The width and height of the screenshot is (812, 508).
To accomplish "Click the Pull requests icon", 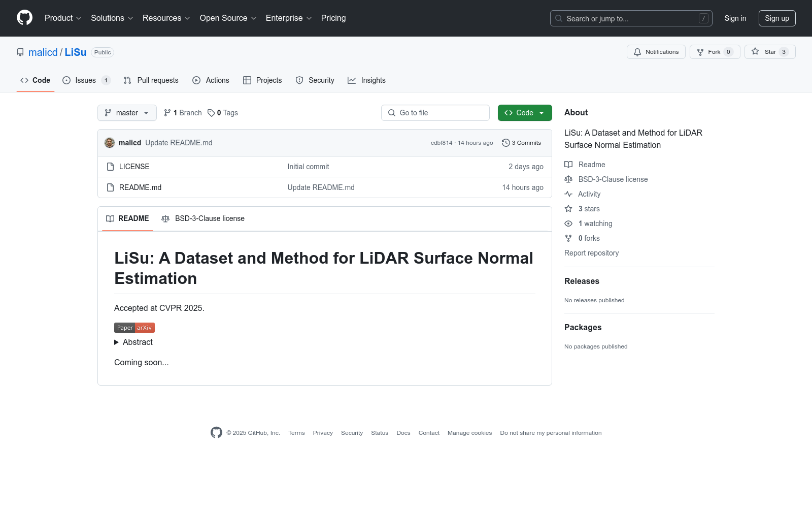I will click(x=127, y=80).
